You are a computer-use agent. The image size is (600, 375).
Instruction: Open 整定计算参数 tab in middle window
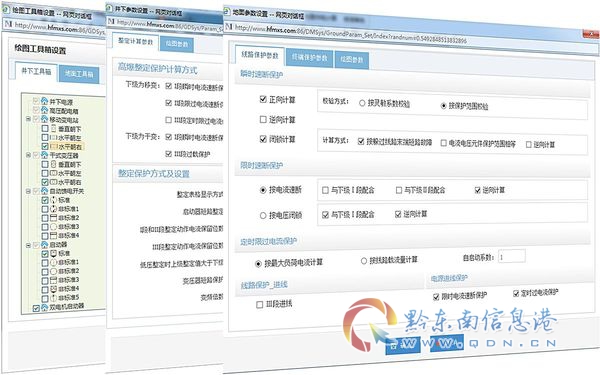(135, 41)
